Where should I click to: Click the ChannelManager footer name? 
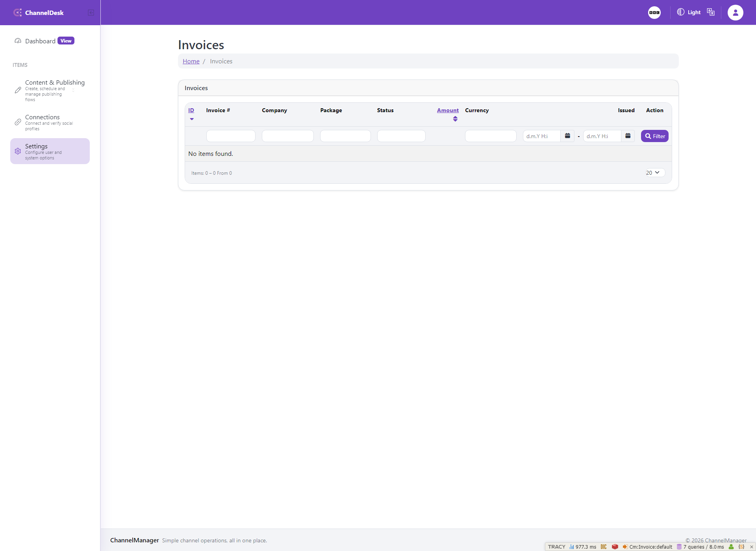(x=135, y=540)
